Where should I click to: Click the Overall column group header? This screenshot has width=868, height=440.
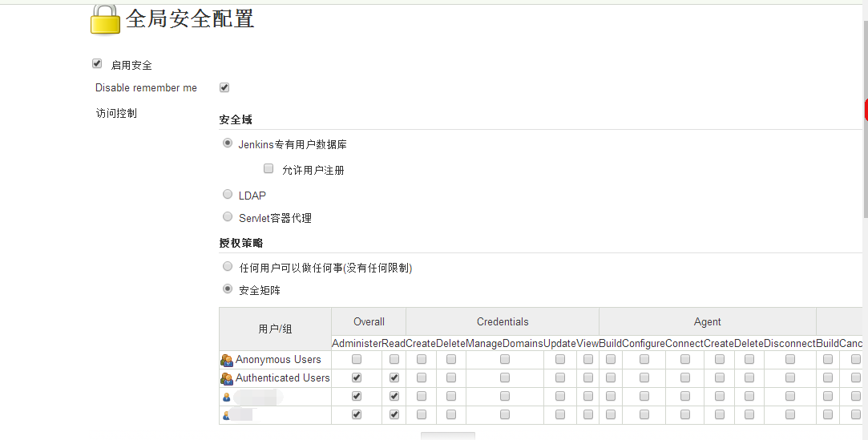click(369, 321)
